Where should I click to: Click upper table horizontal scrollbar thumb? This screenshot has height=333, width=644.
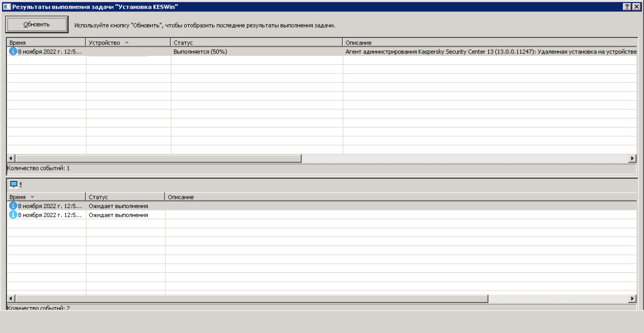tap(158, 159)
